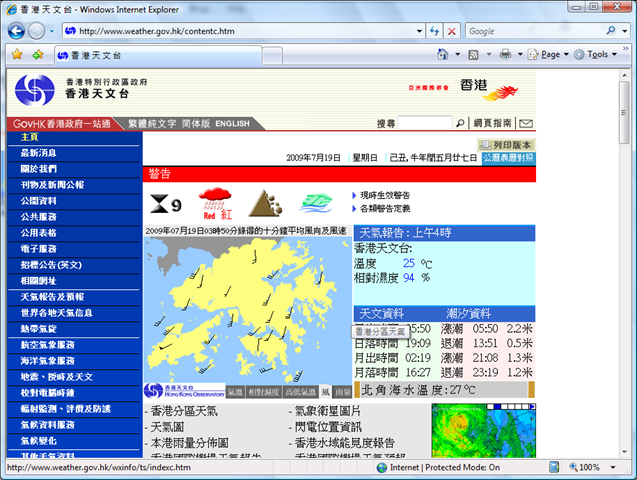Expand the Print options dropdown arrow
Screen dimensions: 637x480
pyautogui.click(x=520, y=54)
